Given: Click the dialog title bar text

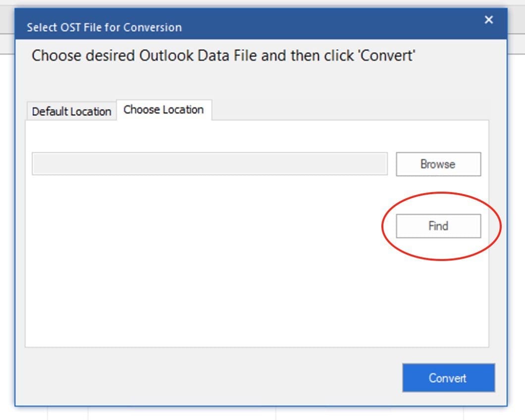Looking at the screenshot, I should 104,27.
